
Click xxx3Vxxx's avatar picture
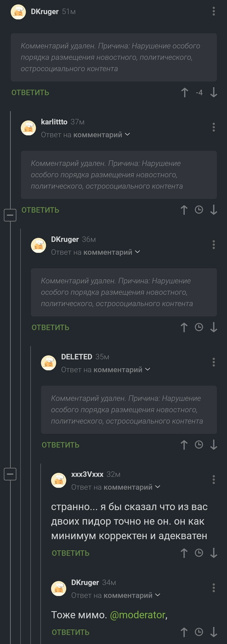coord(59,480)
